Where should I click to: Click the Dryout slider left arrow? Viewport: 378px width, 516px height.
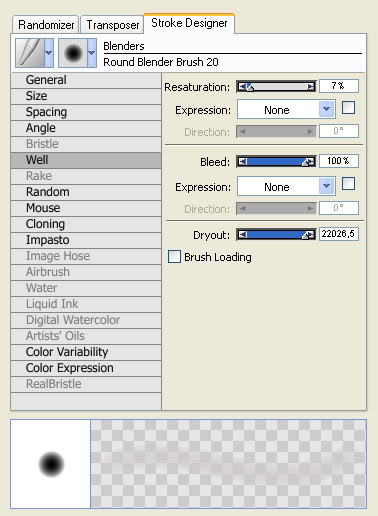click(242, 235)
